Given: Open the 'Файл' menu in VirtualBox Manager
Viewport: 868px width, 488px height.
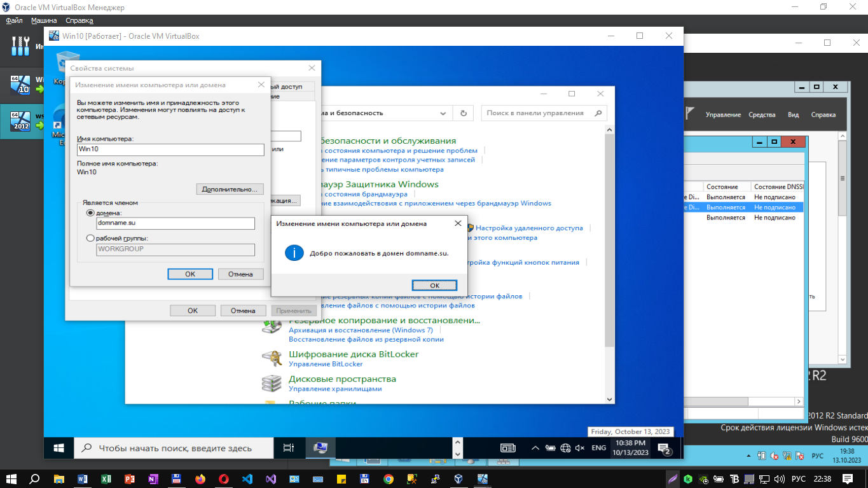Looking at the screenshot, I should [x=14, y=20].
